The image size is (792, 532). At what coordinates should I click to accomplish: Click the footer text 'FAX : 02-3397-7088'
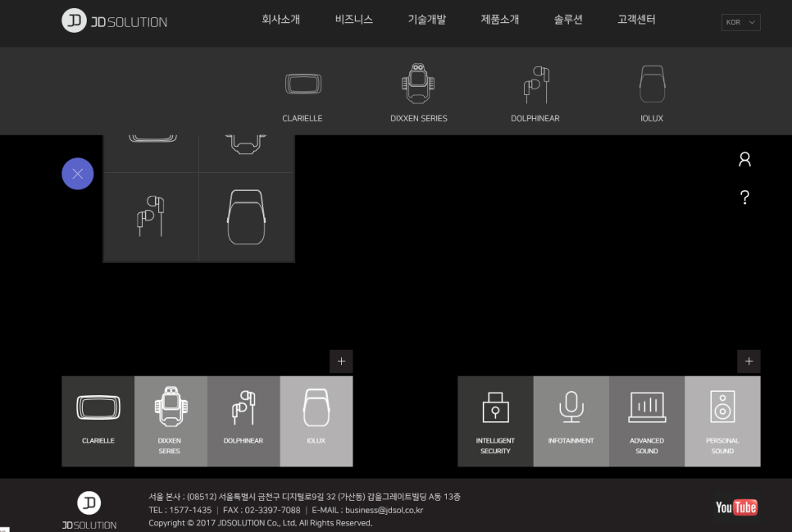[262, 510]
